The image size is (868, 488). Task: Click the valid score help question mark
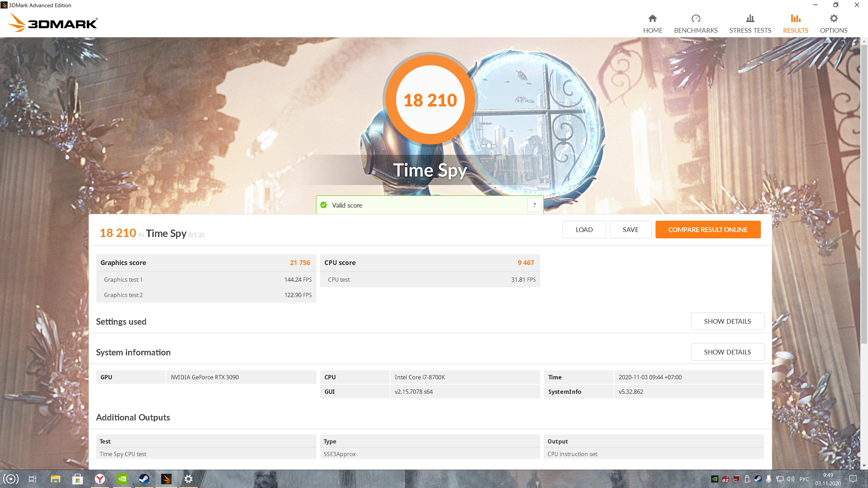click(534, 205)
